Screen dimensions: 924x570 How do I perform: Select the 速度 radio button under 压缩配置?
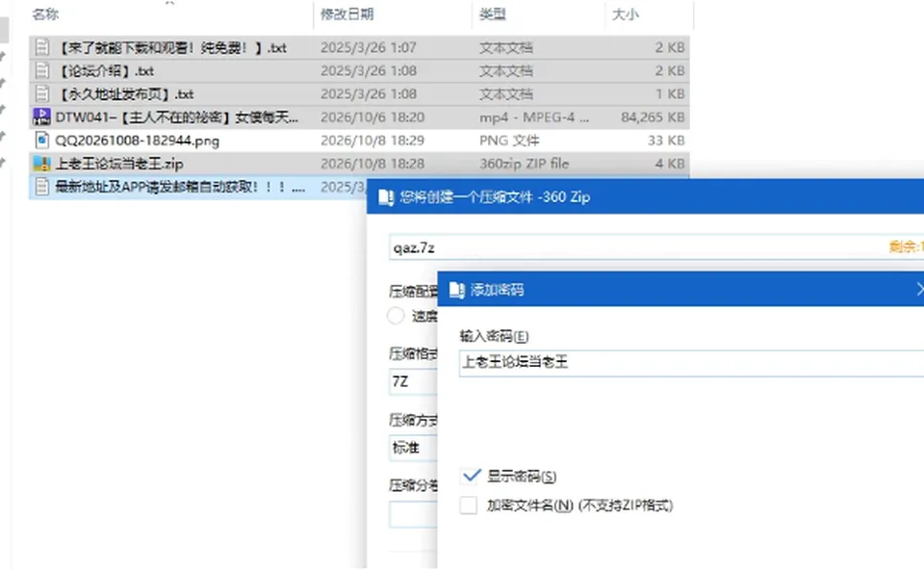396,316
